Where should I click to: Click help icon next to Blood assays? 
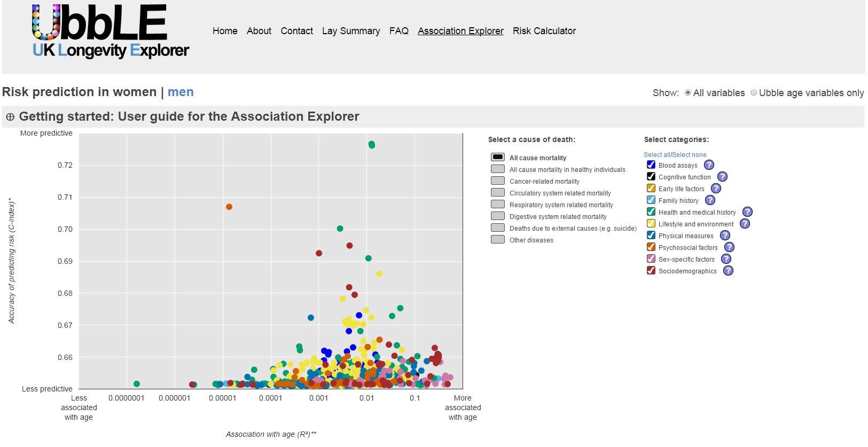709,165
